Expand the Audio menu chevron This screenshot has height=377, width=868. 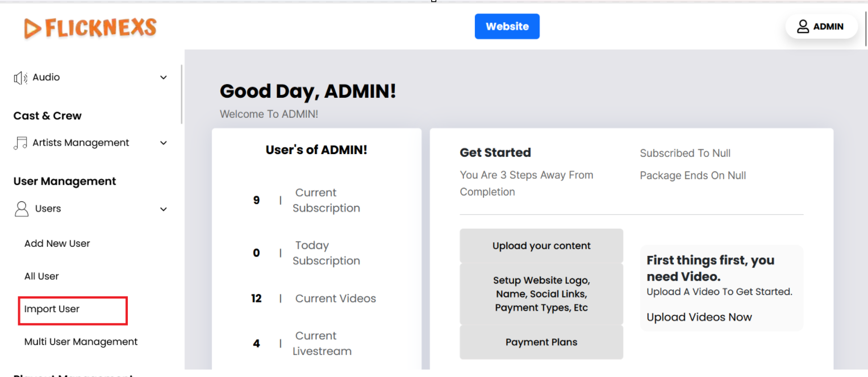click(x=164, y=78)
